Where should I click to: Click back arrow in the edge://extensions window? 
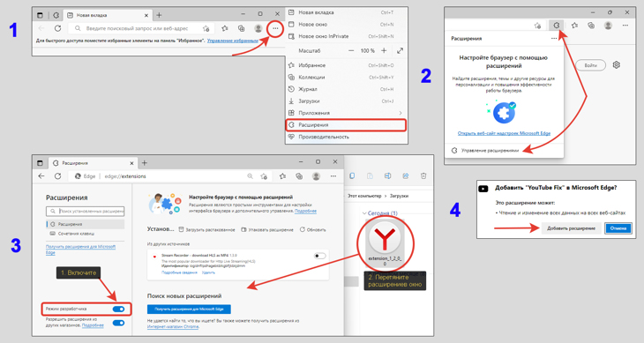[x=41, y=176]
